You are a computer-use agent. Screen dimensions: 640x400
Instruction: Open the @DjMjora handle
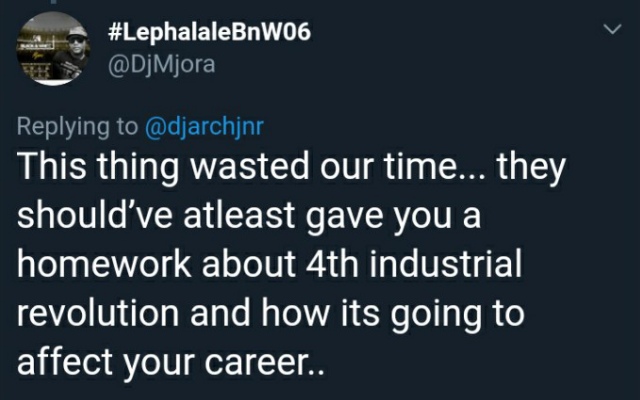(161, 64)
